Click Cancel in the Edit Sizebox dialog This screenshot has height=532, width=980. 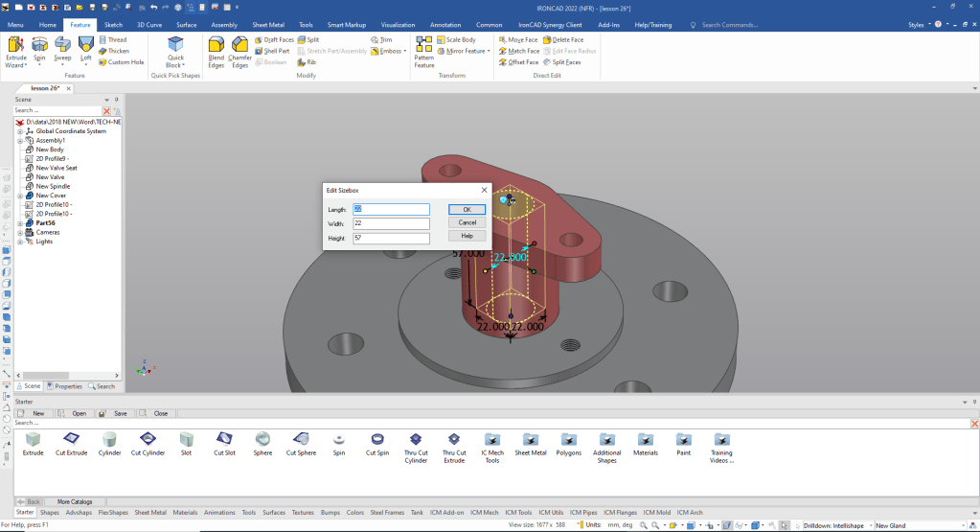(x=467, y=222)
